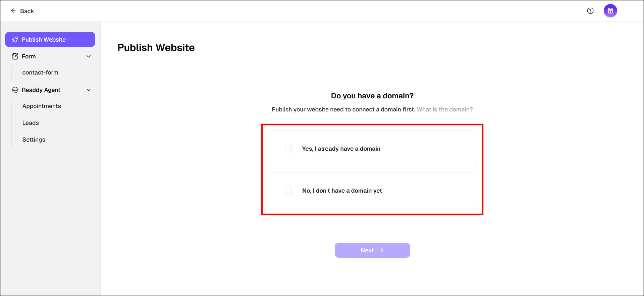Click the "Readdy Agent" section label

click(x=41, y=90)
